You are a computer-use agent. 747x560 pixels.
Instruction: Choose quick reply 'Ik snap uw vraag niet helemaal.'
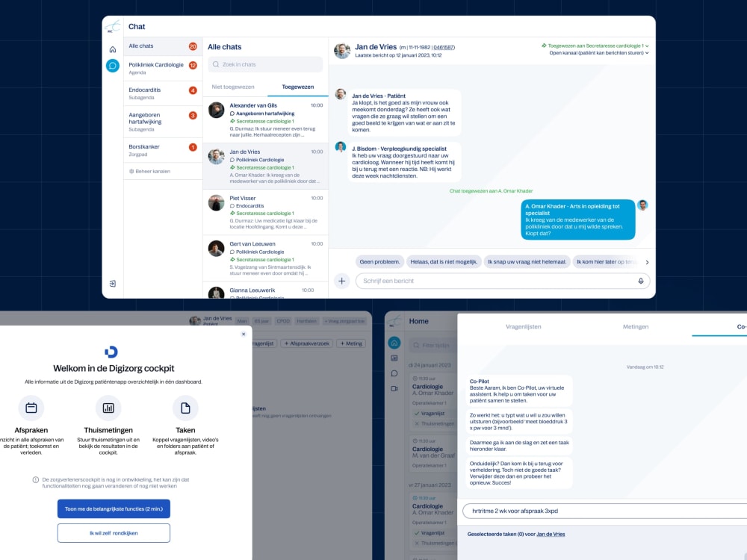527,262
